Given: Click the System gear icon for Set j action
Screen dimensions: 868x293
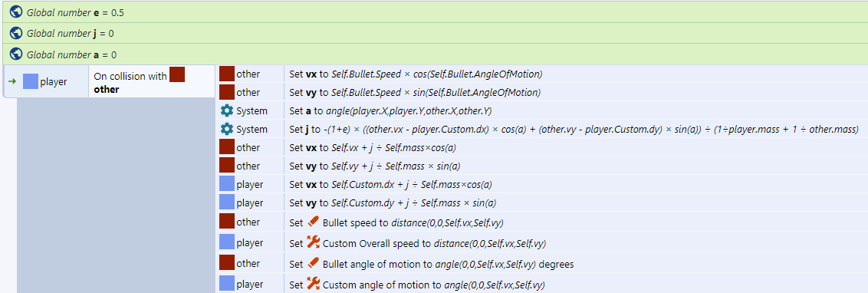Looking at the screenshot, I should coord(226,129).
